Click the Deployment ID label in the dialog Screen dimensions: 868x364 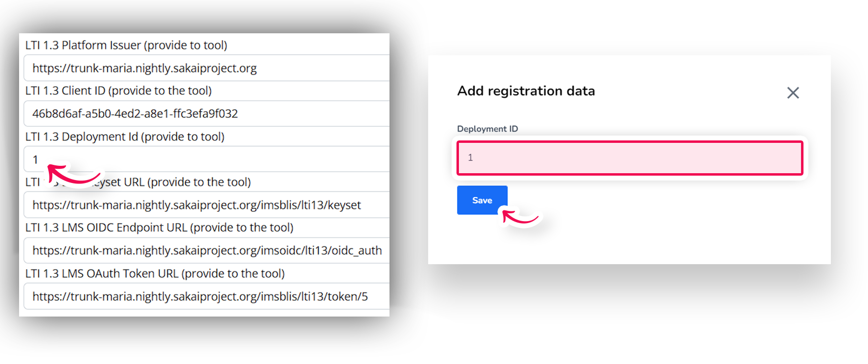487,129
